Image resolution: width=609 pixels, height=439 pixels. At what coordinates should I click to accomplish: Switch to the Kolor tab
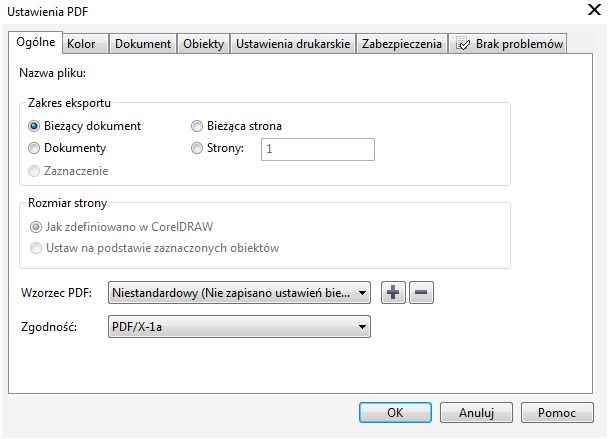point(81,44)
